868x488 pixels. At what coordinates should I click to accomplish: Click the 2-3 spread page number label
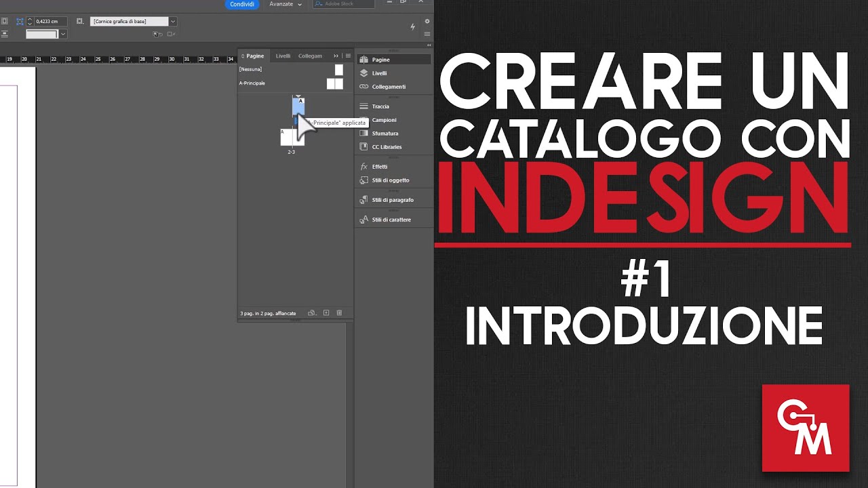(292, 152)
